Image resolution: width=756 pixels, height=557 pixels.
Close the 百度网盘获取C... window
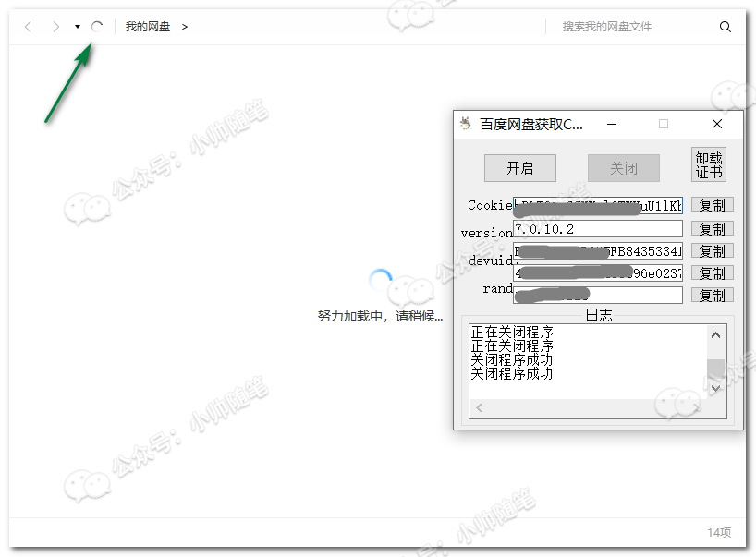coord(717,125)
